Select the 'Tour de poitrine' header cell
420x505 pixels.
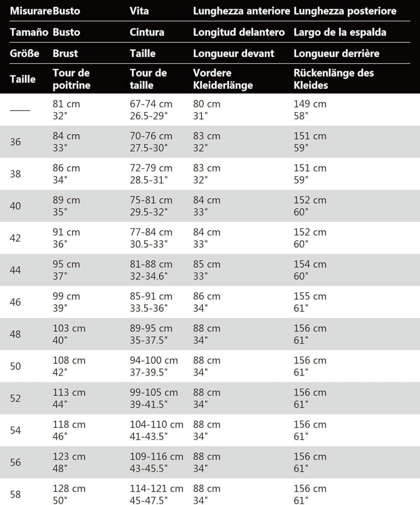pyautogui.click(x=71, y=79)
